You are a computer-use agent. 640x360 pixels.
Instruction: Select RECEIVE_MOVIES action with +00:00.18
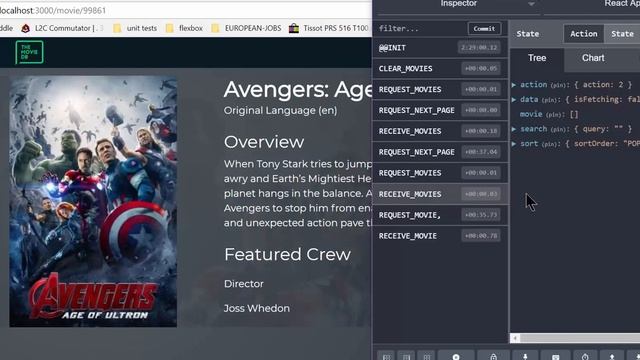pyautogui.click(x=440, y=131)
